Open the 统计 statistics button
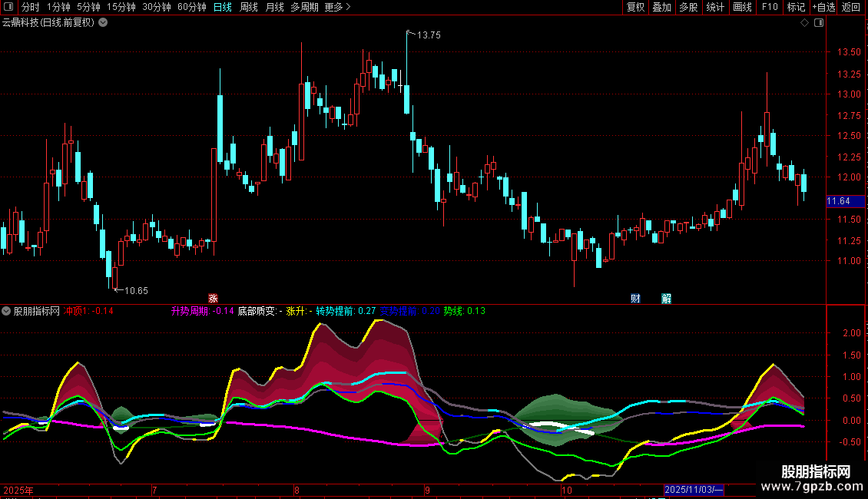Screen dimensions: 868x499 pos(715,7)
